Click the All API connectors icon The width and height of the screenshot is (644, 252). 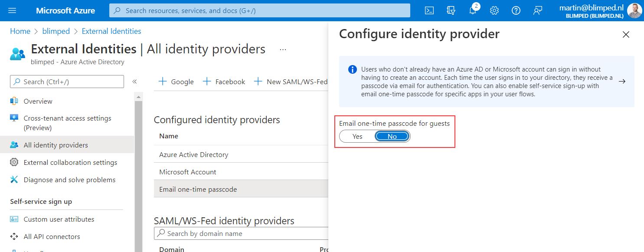14,236
